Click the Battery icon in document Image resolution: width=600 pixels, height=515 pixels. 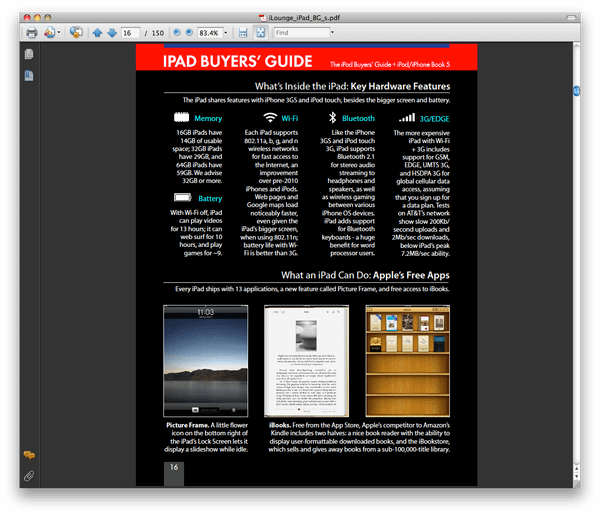click(x=183, y=197)
